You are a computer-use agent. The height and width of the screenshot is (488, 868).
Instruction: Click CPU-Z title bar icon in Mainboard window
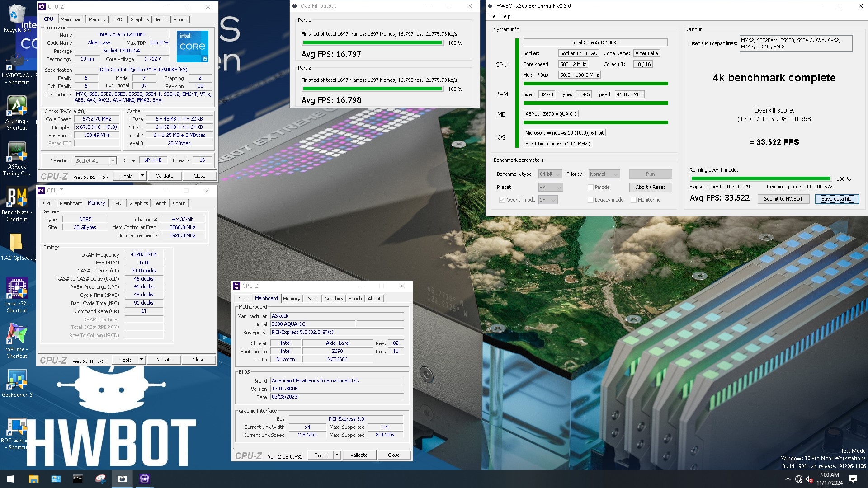click(x=236, y=286)
